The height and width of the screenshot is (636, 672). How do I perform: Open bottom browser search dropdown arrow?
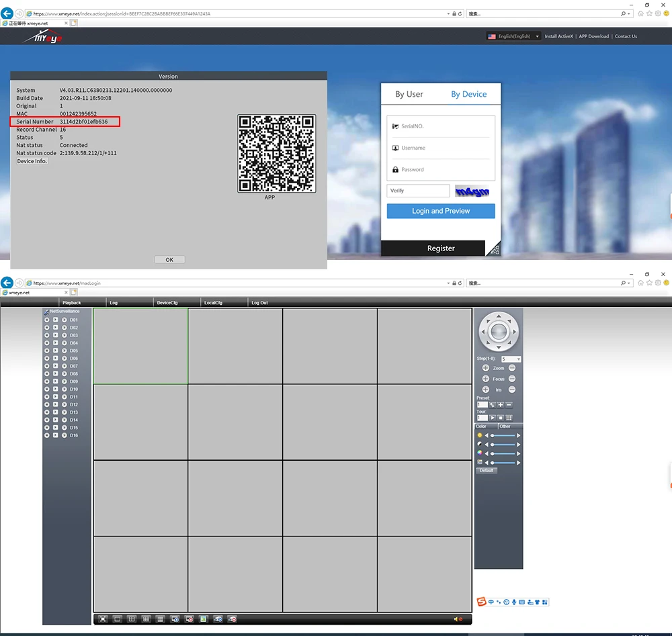629,283
